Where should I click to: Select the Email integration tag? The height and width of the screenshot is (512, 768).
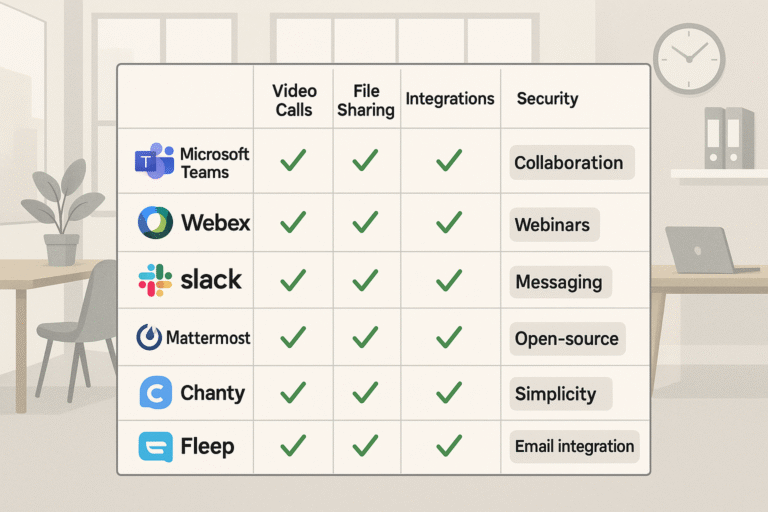[x=575, y=447]
